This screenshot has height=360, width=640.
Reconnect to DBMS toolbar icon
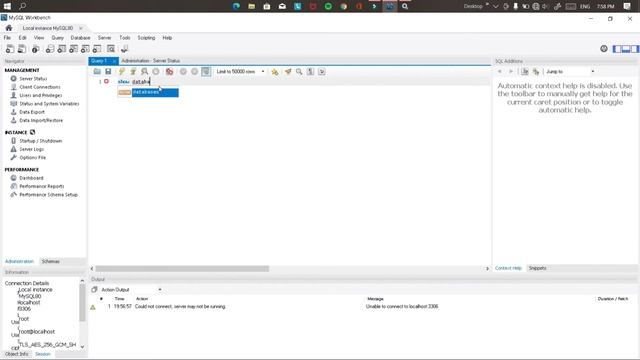click(124, 49)
